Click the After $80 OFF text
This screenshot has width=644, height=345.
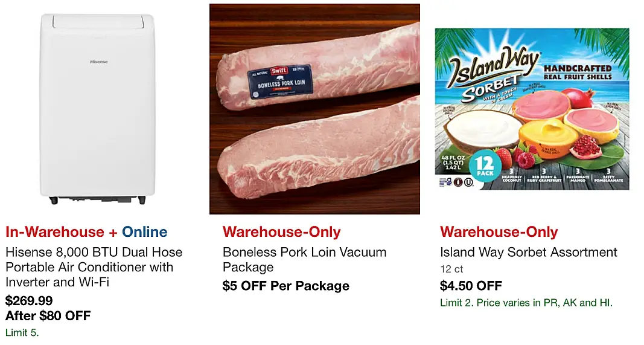click(x=48, y=316)
